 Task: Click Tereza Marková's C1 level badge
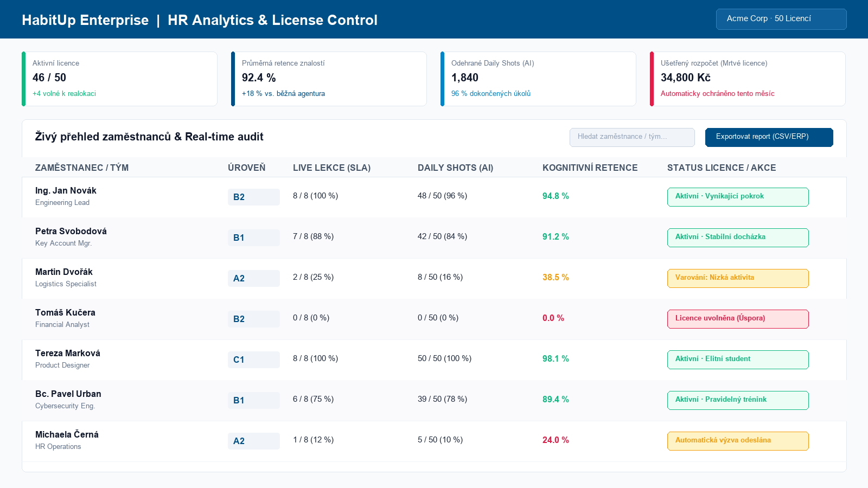pos(254,359)
